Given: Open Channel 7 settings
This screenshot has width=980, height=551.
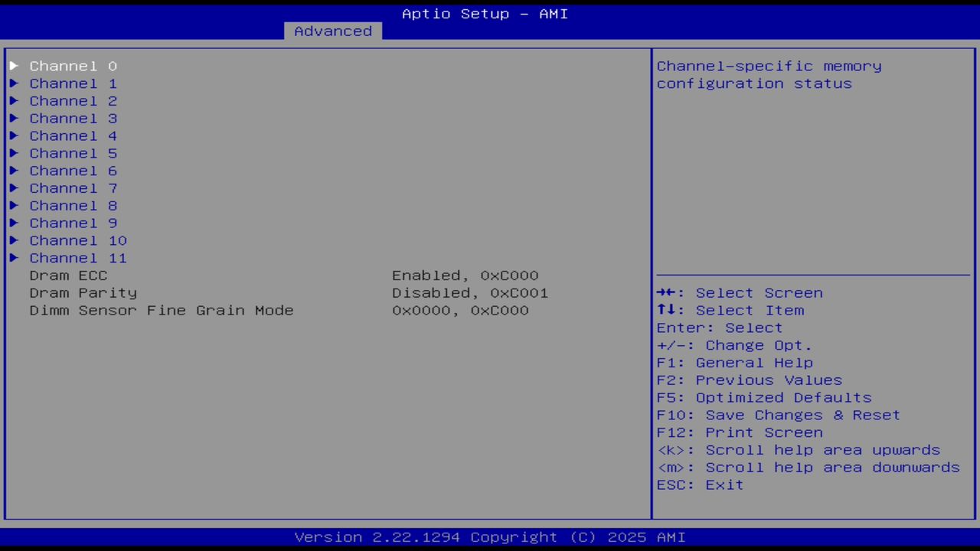Looking at the screenshot, I should [73, 187].
